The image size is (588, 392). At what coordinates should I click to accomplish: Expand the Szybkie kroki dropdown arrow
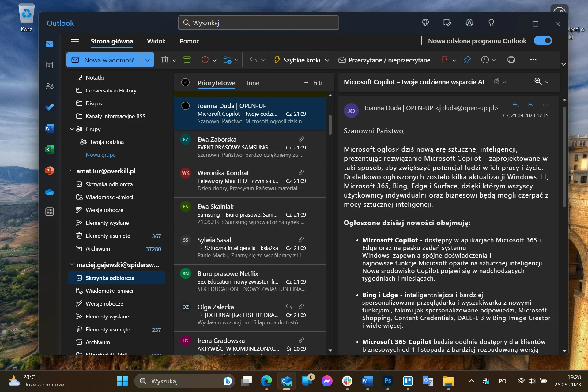coord(327,60)
